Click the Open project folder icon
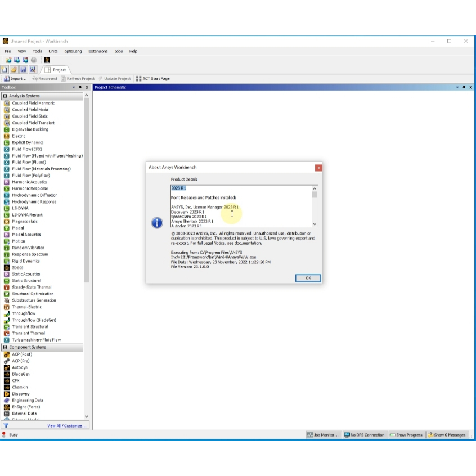This screenshot has width=476, height=476. pos(14,70)
